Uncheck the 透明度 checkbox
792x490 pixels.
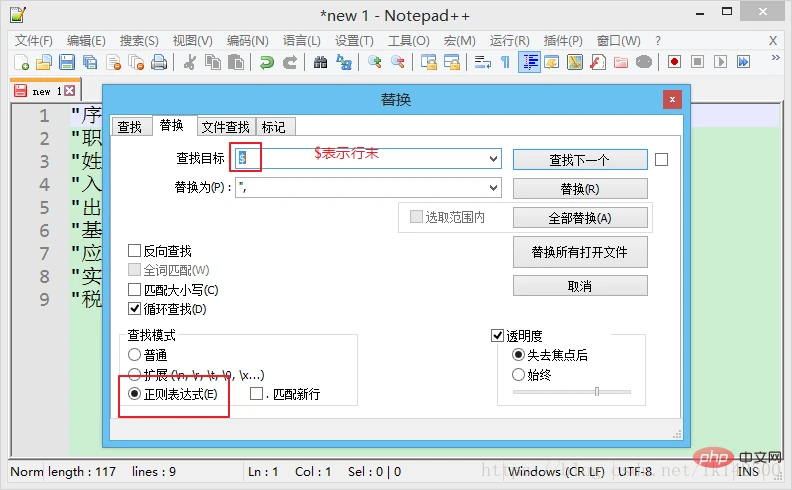point(498,335)
